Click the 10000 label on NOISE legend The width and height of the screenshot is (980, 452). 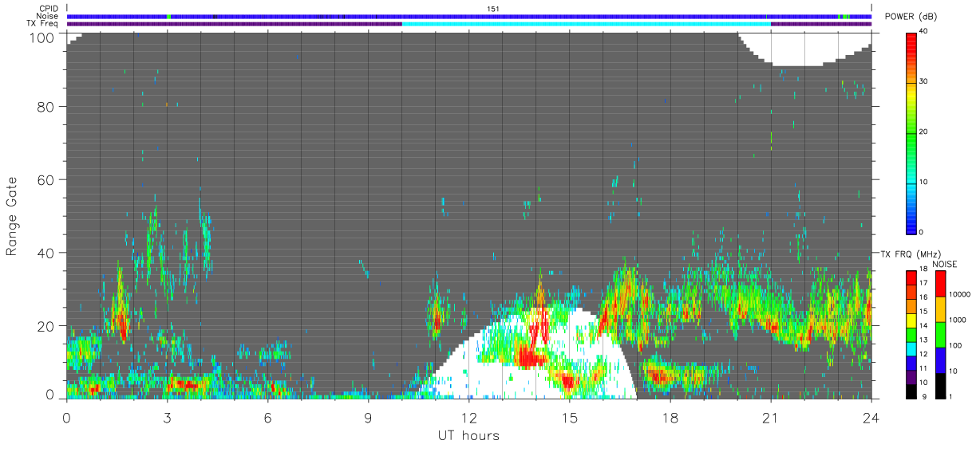[958, 294]
